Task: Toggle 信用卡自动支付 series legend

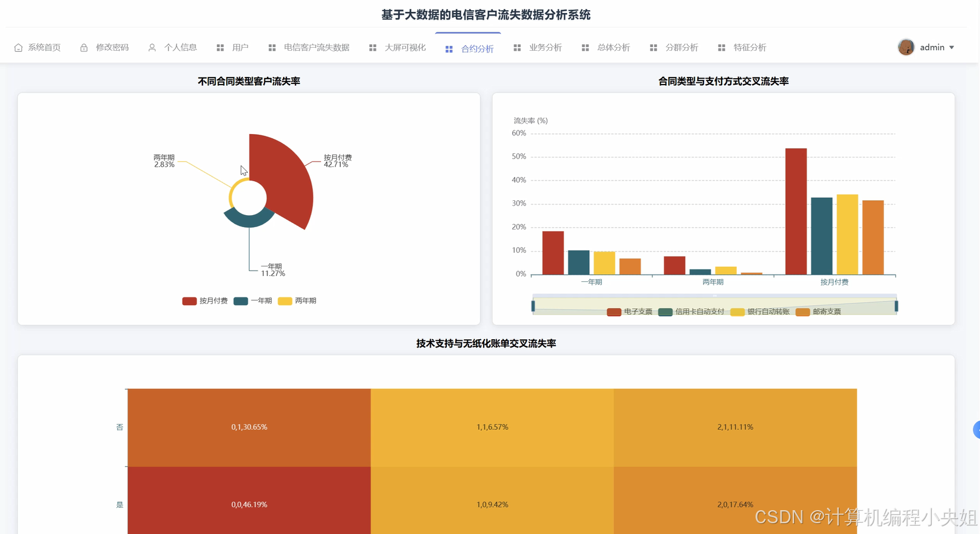Action: click(x=692, y=312)
